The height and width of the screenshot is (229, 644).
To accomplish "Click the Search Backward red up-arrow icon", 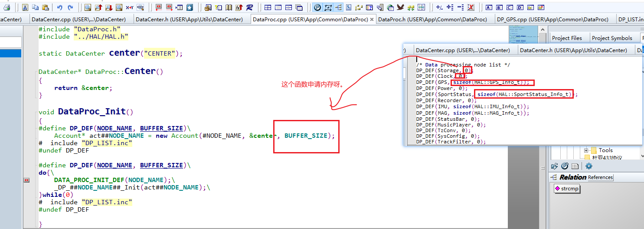I will (x=98, y=7).
